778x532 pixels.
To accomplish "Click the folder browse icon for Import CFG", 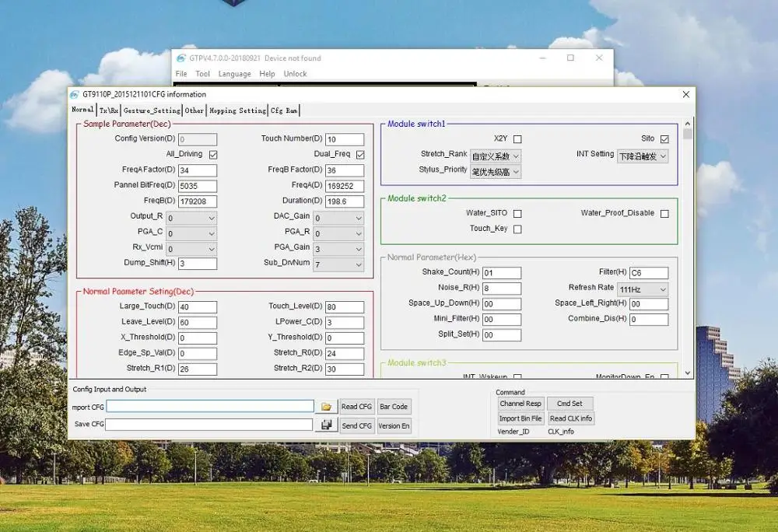I will 327,407.
